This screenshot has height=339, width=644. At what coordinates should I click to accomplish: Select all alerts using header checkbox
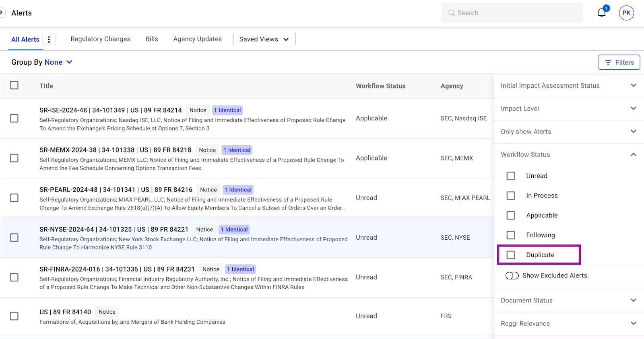pyautogui.click(x=14, y=85)
